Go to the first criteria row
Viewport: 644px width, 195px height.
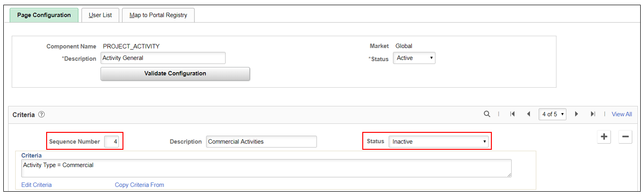coord(512,114)
